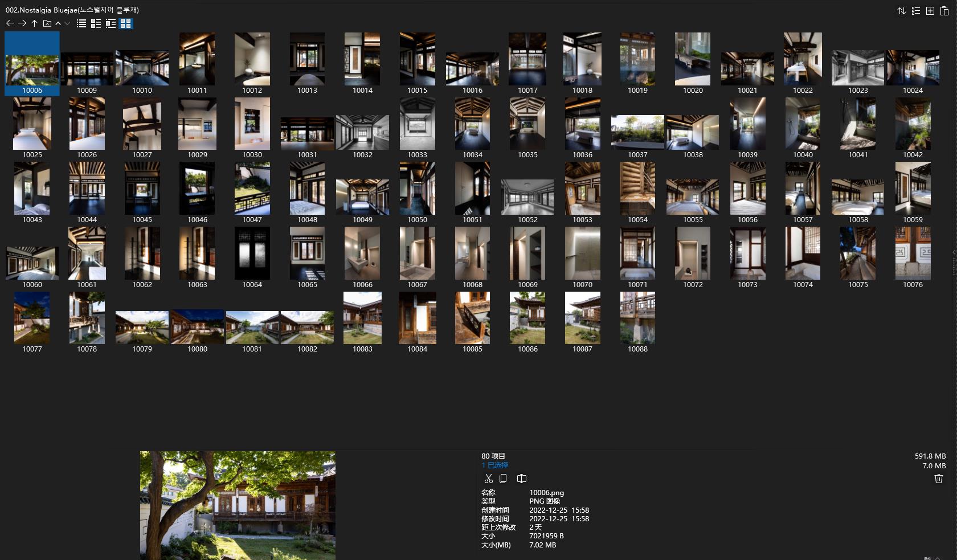Click the folder title 002.Nostalgia Bluejae

point(72,10)
